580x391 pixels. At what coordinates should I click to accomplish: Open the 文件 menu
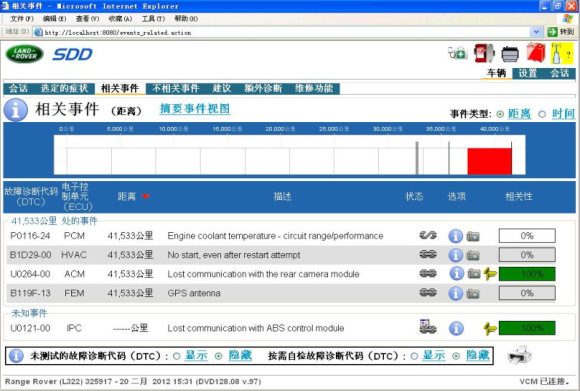point(22,18)
